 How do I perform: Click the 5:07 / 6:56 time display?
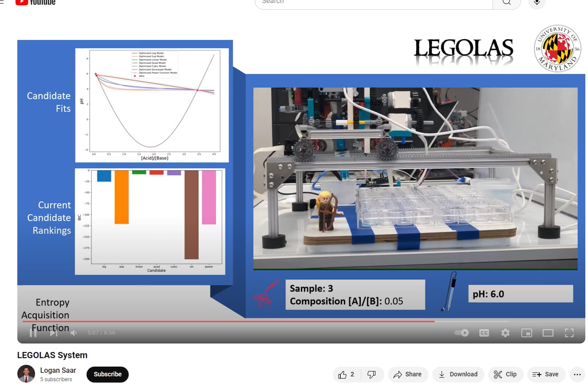click(x=101, y=333)
